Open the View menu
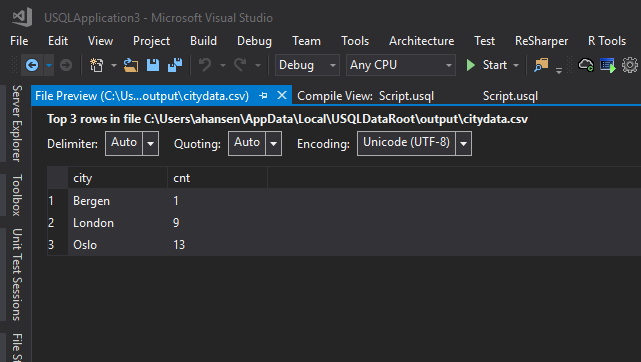The height and width of the screenshot is (362, 641). click(x=100, y=41)
